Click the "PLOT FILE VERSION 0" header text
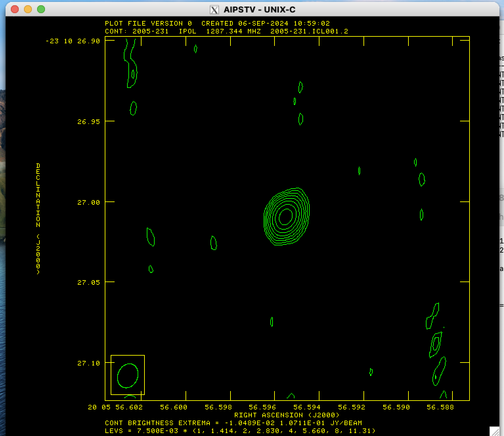Image resolution: width=504 pixels, height=436 pixels. pyautogui.click(x=148, y=23)
